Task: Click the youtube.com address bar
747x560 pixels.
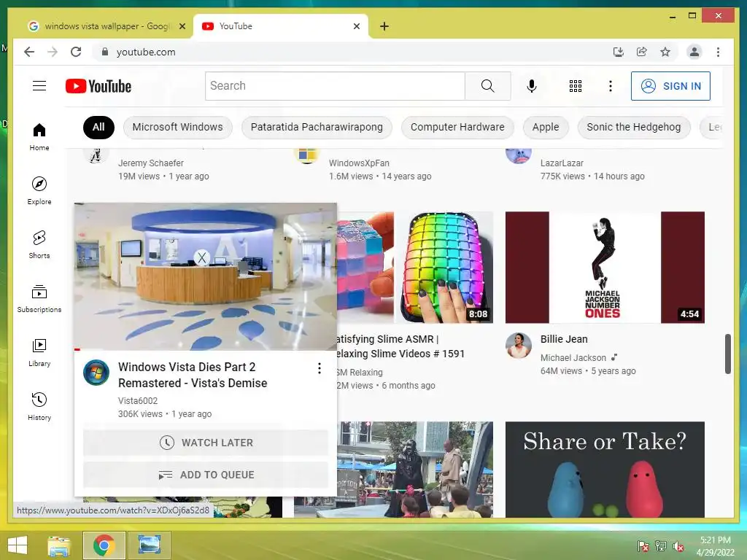Action: (x=352, y=52)
